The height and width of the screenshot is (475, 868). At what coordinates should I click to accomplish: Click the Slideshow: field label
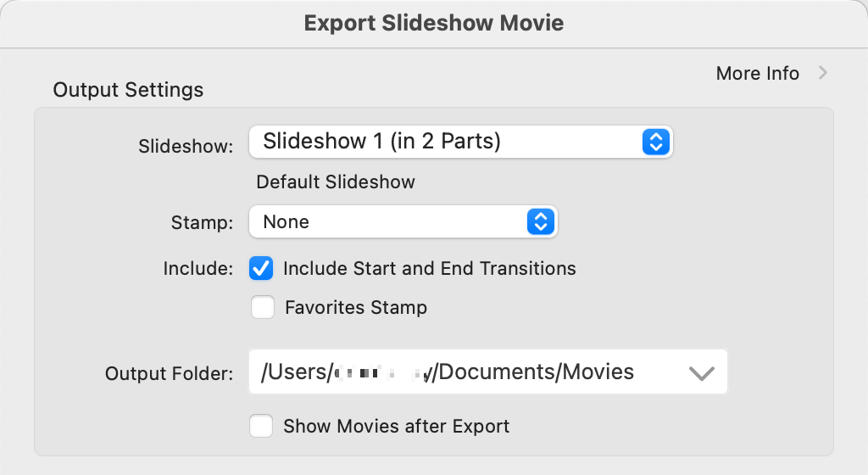coord(185,146)
